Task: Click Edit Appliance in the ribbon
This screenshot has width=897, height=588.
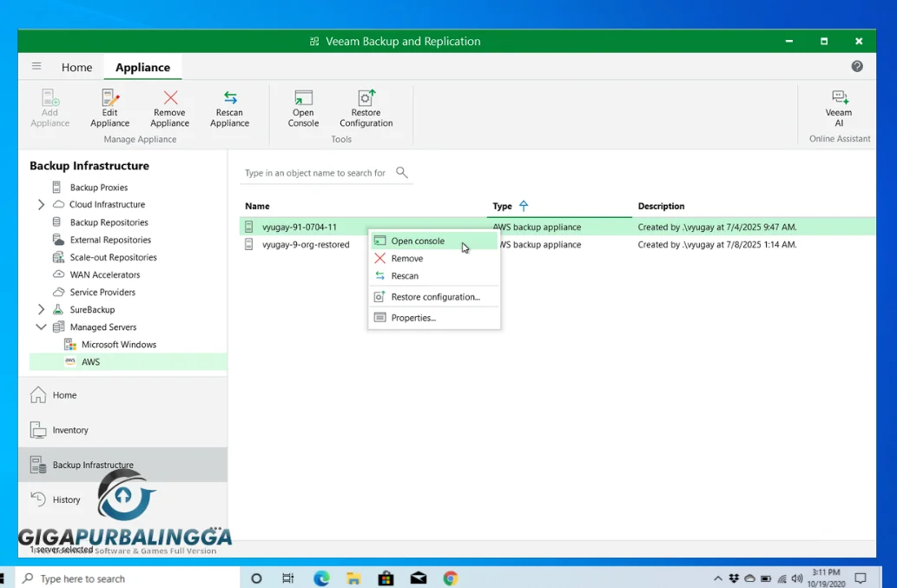Action: click(x=109, y=108)
